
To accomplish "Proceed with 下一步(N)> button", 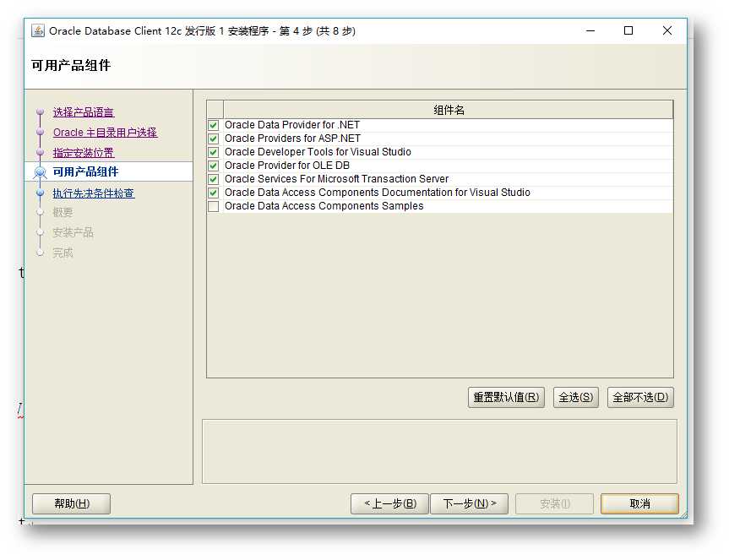I will [x=469, y=503].
